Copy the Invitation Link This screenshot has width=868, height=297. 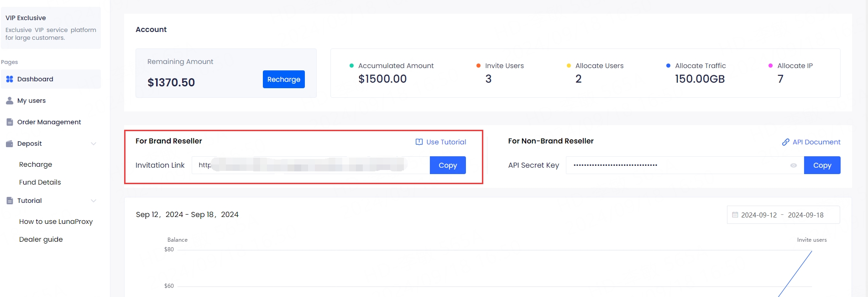(447, 165)
